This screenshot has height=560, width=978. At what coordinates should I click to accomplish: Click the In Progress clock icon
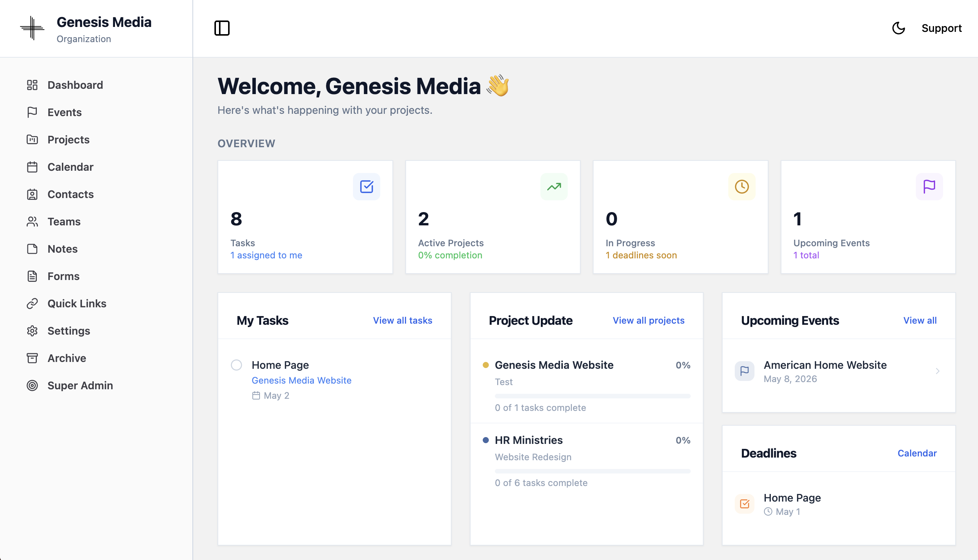point(742,187)
